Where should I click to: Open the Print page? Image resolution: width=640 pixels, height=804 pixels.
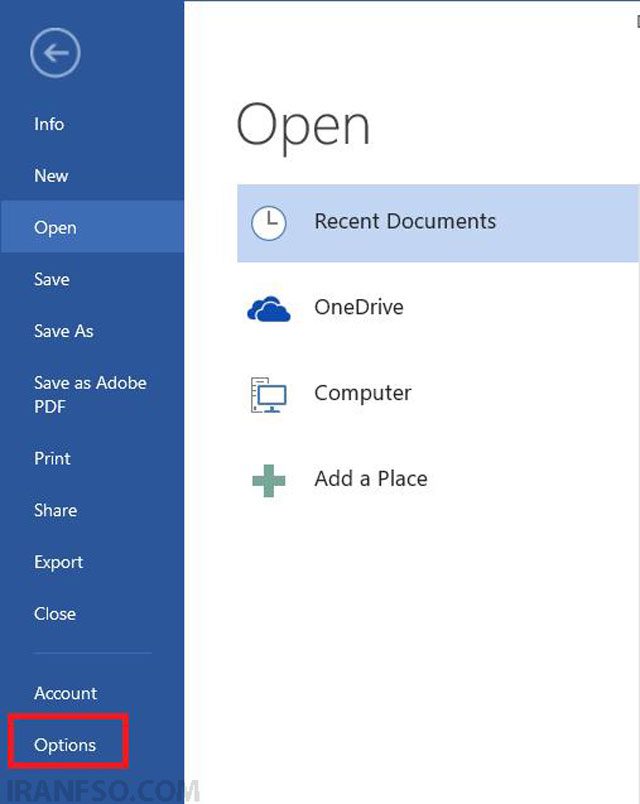click(52, 458)
